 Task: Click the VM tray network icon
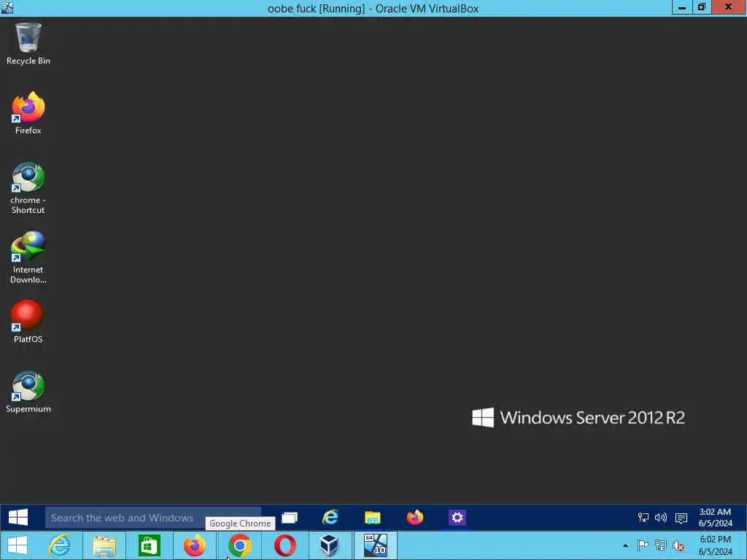click(643, 518)
